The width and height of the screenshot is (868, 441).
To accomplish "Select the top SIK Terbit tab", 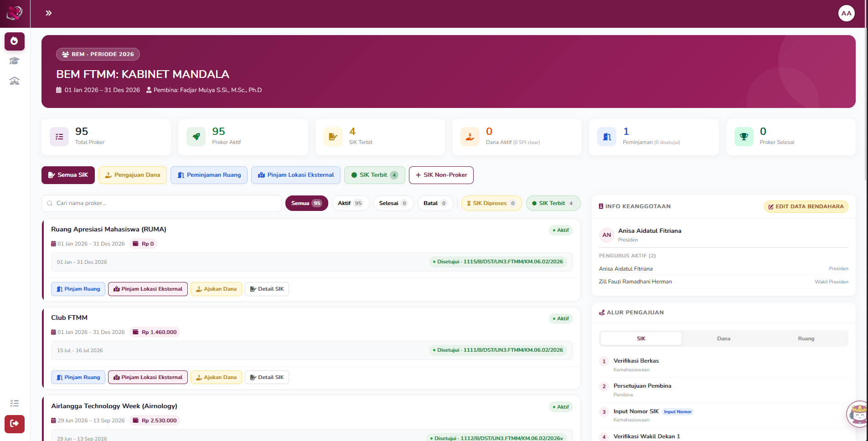I will point(375,175).
